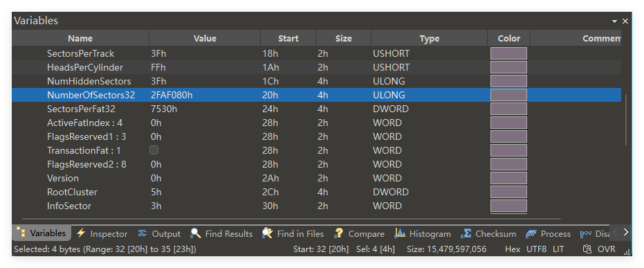
Task: Select the ActiveFatIndex : 4 row
Action: click(316, 123)
